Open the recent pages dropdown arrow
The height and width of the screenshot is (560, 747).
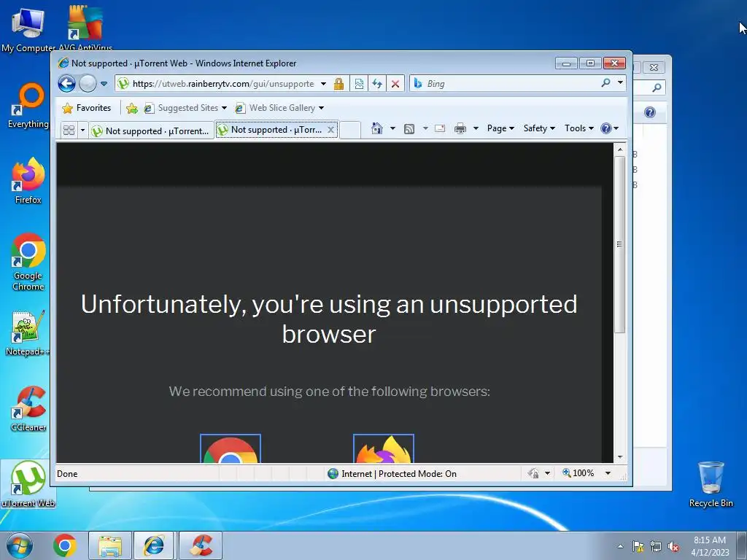104,84
